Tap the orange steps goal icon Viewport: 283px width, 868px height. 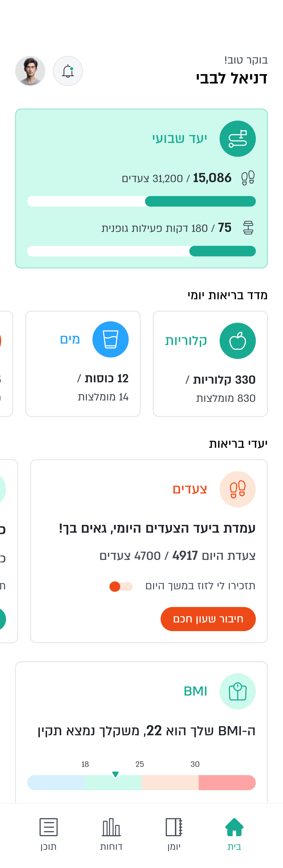[x=237, y=489]
